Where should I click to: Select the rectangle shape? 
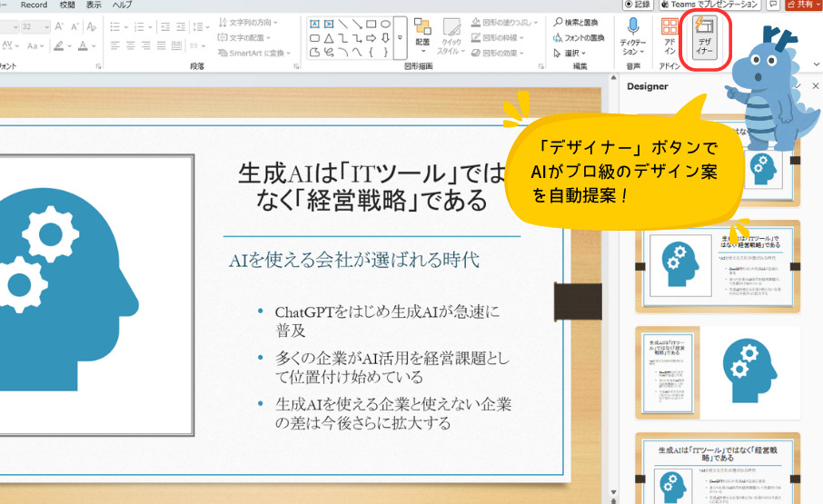click(x=372, y=25)
